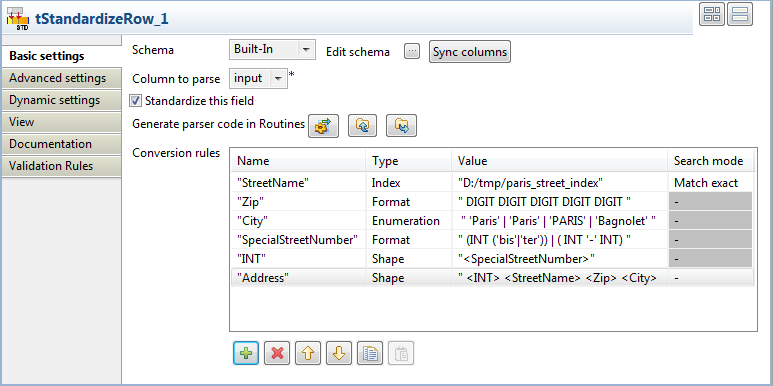The height and width of the screenshot is (386, 773).
Task: Click Format type in SpecialStreetNumber row
Action: pyautogui.click(x=409, y=240)
